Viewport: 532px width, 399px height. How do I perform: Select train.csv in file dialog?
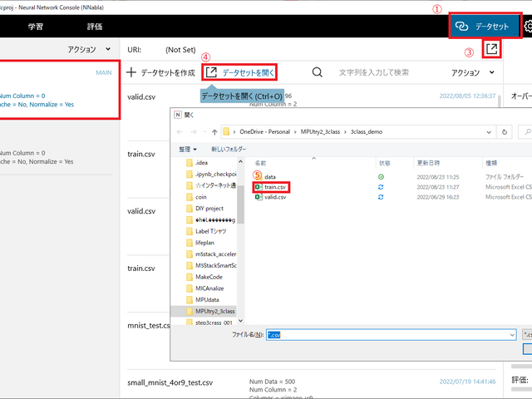coord(276,187)
